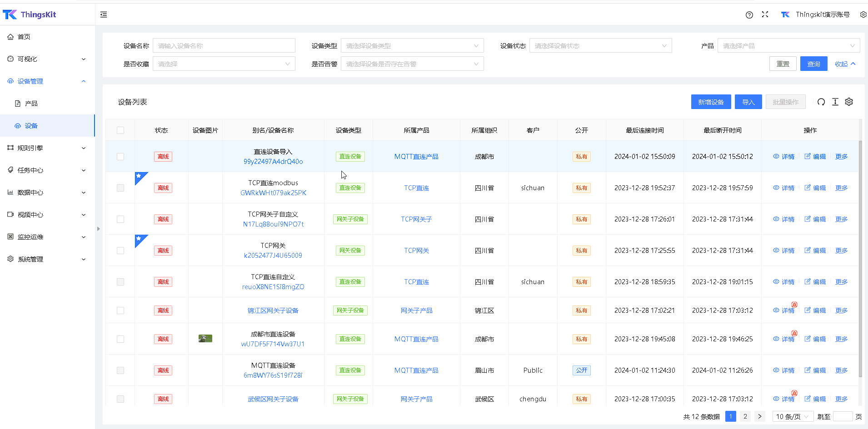Image resolution: width=868 pixels, height=429 pixels.
Task: Click the 设备名称 input field
Action: 224,46
